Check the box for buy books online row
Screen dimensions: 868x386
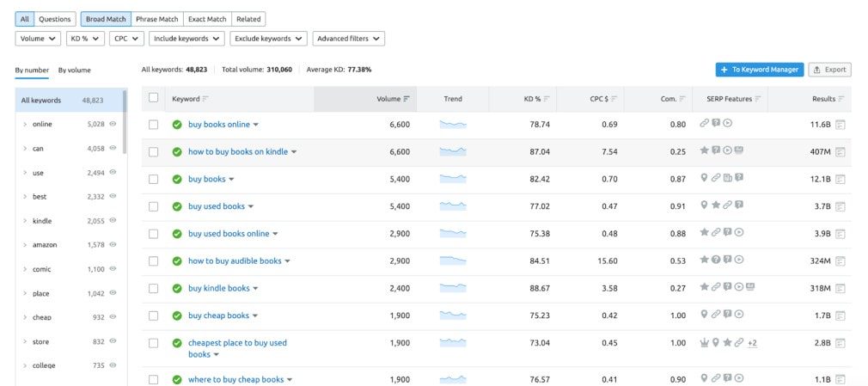tap(154, 125)
